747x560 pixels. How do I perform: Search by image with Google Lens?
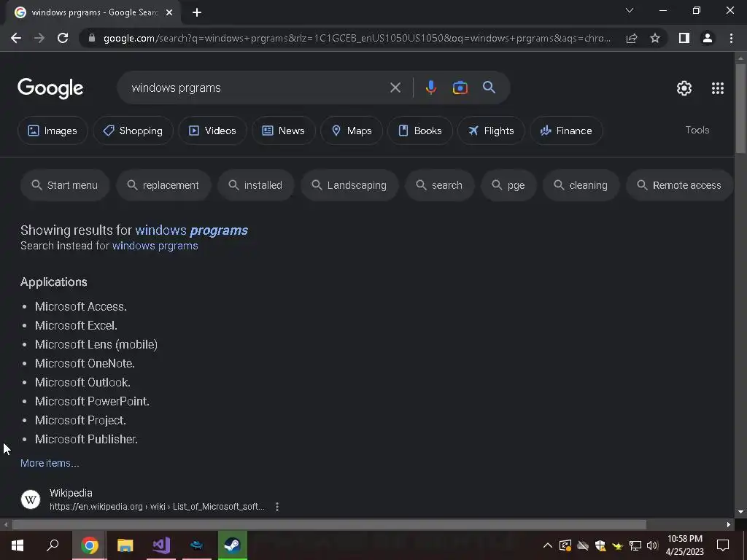coord(460,87)
